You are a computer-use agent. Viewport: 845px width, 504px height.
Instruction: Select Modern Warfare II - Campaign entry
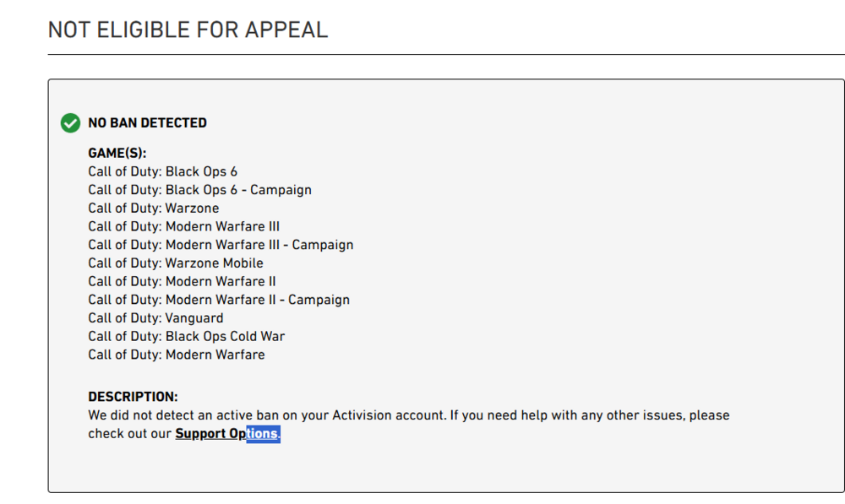[x=219, y=300]
